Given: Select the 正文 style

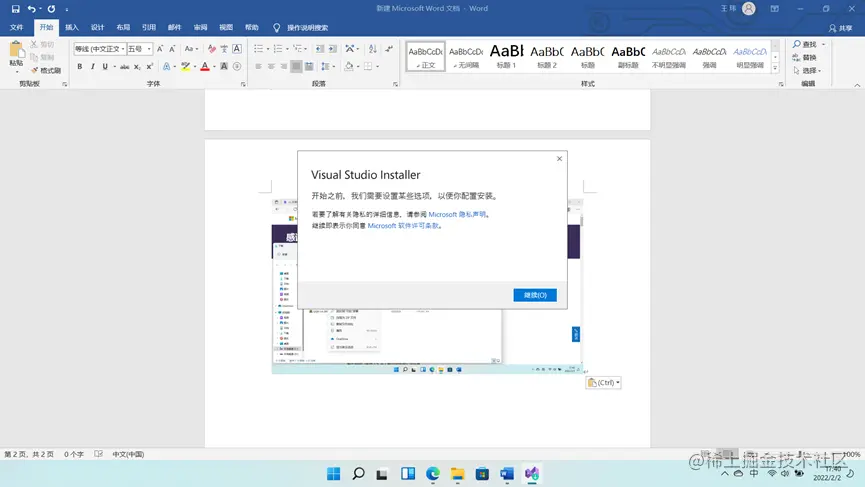Looking at the screenshot, I should coord(425,56).
